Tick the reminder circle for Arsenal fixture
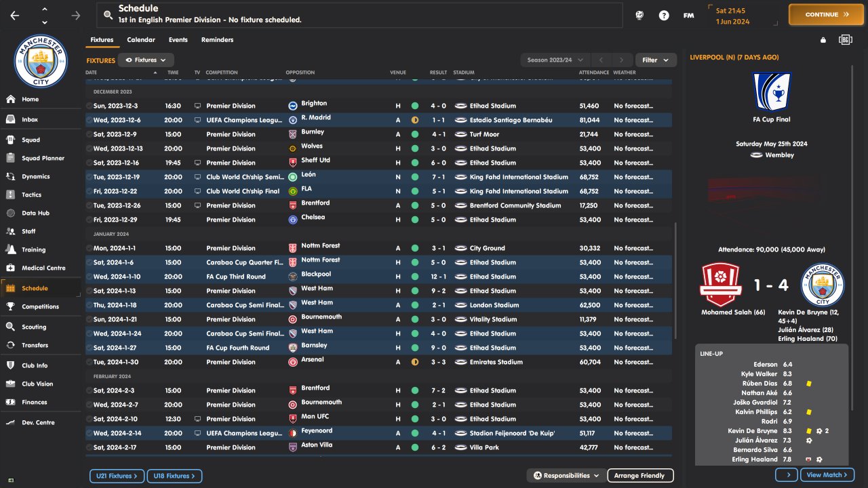Viewport: 868px width, 488px height. pos(89,362)
